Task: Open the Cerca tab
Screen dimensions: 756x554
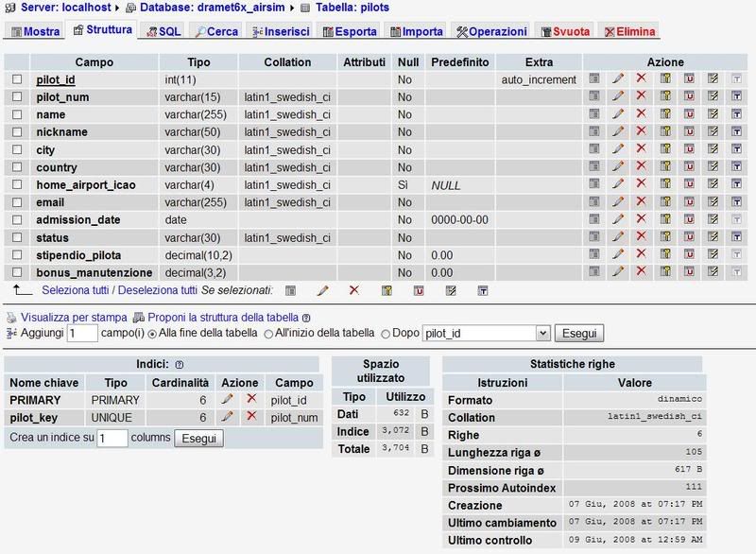Action: click(216, 31)
